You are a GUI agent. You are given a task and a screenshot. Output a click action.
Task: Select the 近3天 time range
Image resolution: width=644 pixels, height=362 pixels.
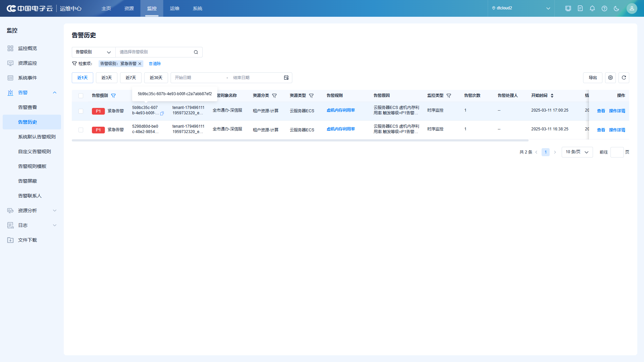pyautogui.click(x=107, y=78)
